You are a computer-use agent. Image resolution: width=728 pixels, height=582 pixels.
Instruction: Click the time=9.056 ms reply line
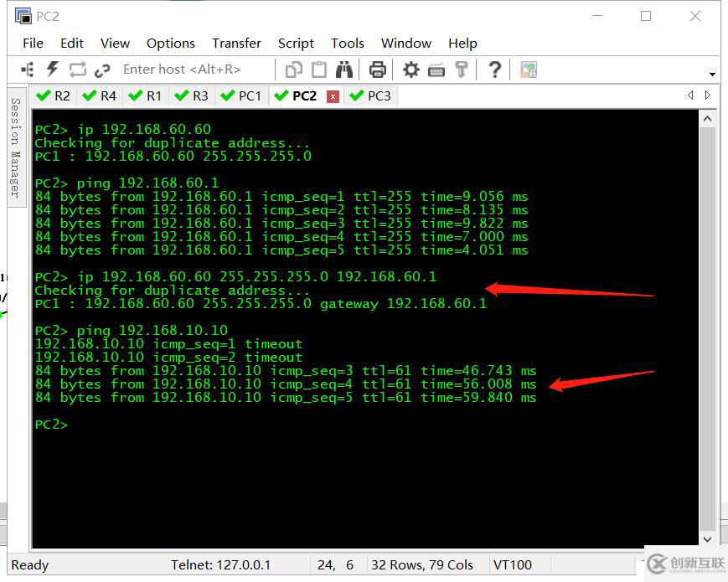281,196
